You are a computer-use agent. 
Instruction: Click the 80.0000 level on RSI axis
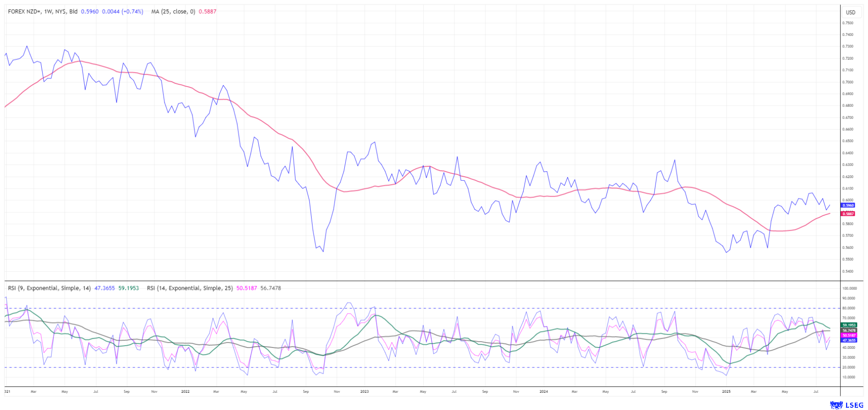coord(849,308)
